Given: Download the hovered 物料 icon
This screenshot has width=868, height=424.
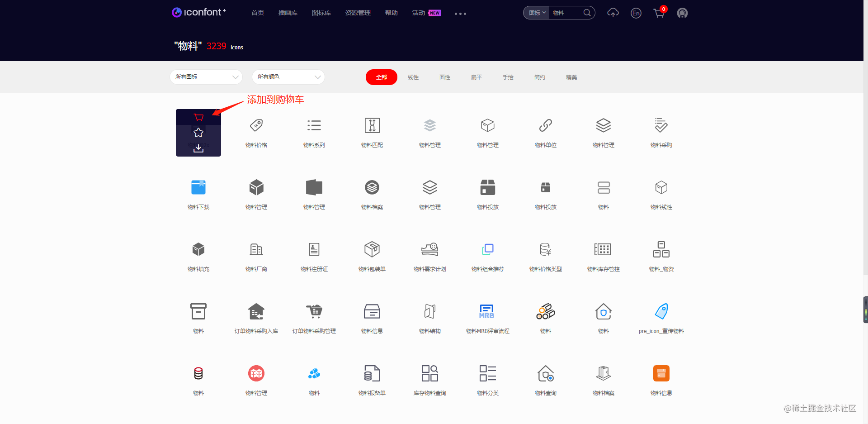Looking at the screenshot, I should [x=198, y=148].
